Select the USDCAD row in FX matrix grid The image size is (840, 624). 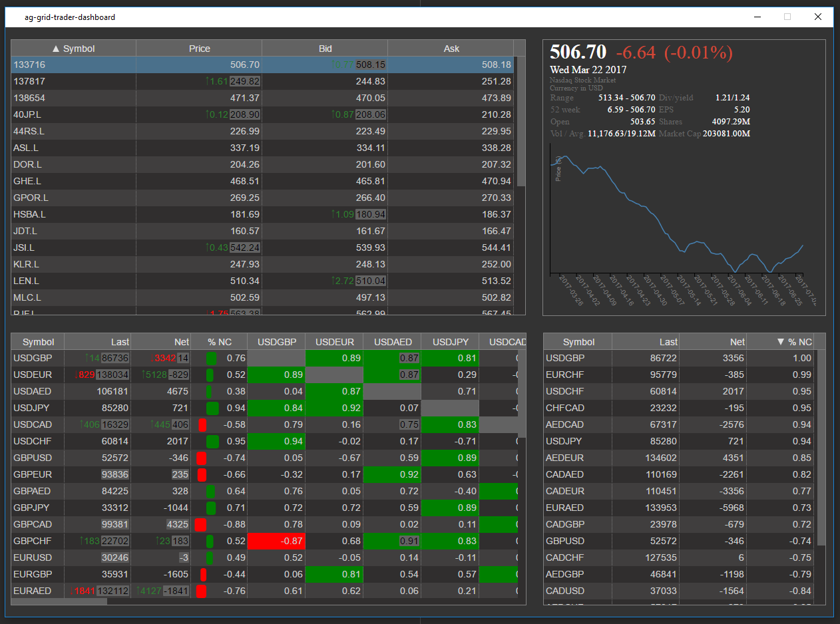[264, 424]
